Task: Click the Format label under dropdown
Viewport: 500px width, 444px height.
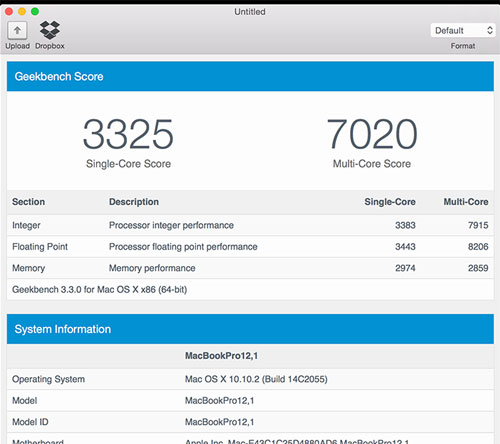Action: click(x=463, y=46)
